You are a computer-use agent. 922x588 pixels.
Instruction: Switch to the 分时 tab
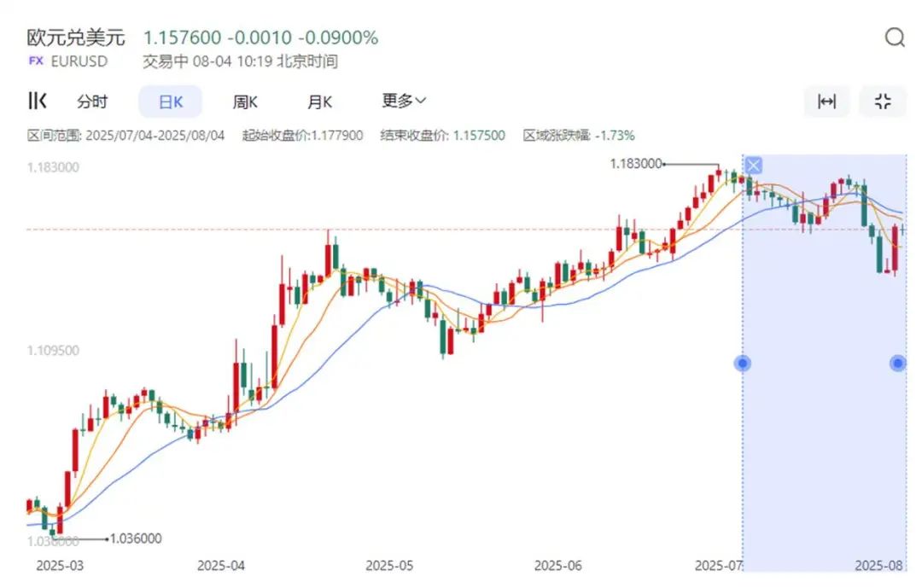92,102
